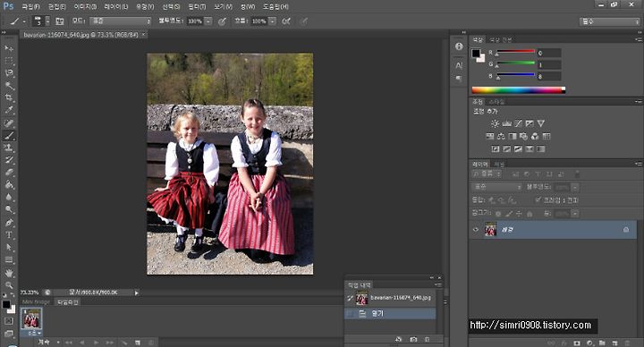Select the Path Selection tool
The width and height of the screenshot is (644, 347).
pyautogui.click(x=9, y=247)
